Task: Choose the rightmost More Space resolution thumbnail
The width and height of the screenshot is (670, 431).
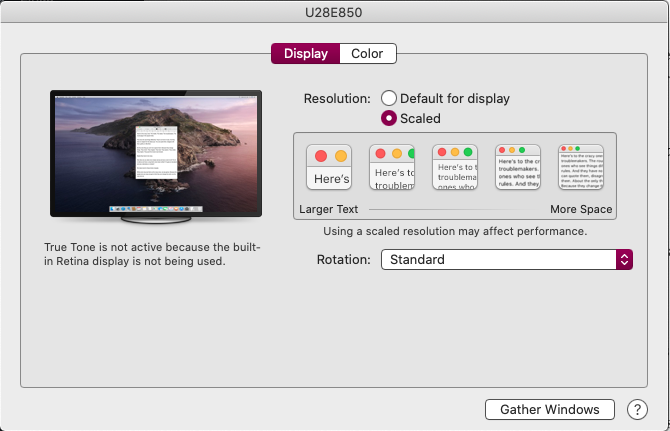Action: click(581, 168)
